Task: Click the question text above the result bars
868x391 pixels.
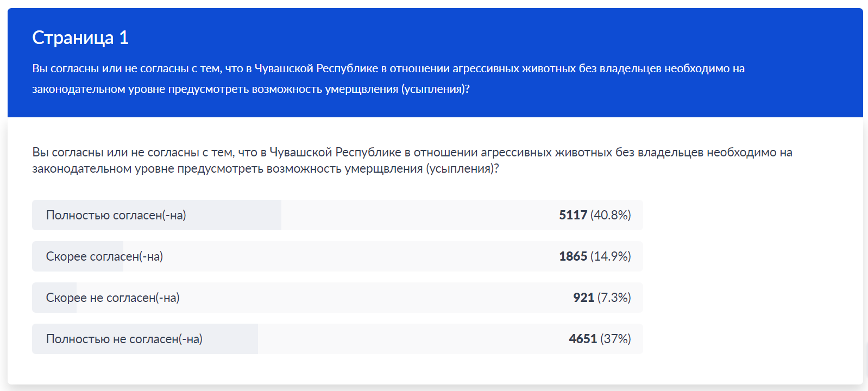Action: click(412, 160)
